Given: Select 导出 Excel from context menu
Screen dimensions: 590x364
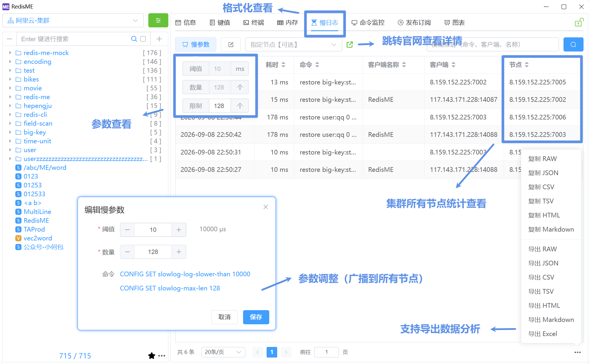Looking at the screenshot, I should coord(543,334).
